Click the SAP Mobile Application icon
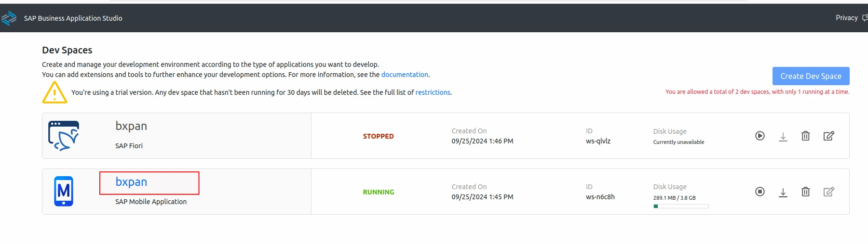This screenshot has height=245, width=868. click(x=64, y=192)
